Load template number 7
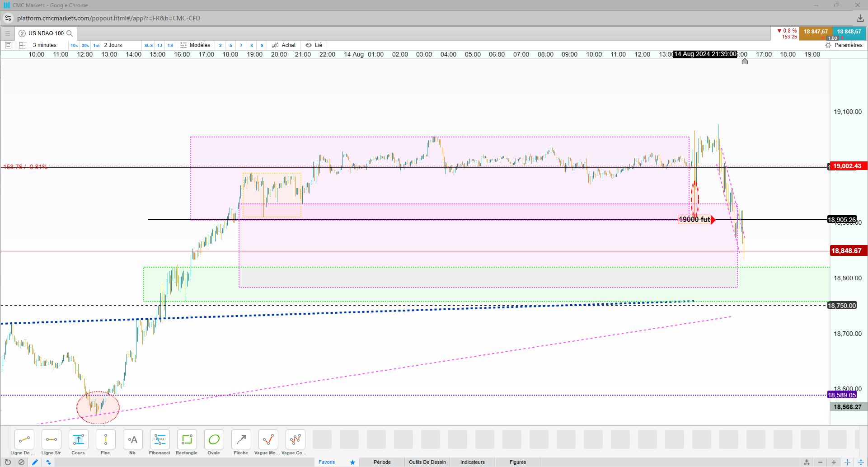The height and width of the screenshot is (467, 868). click(241, 45)
